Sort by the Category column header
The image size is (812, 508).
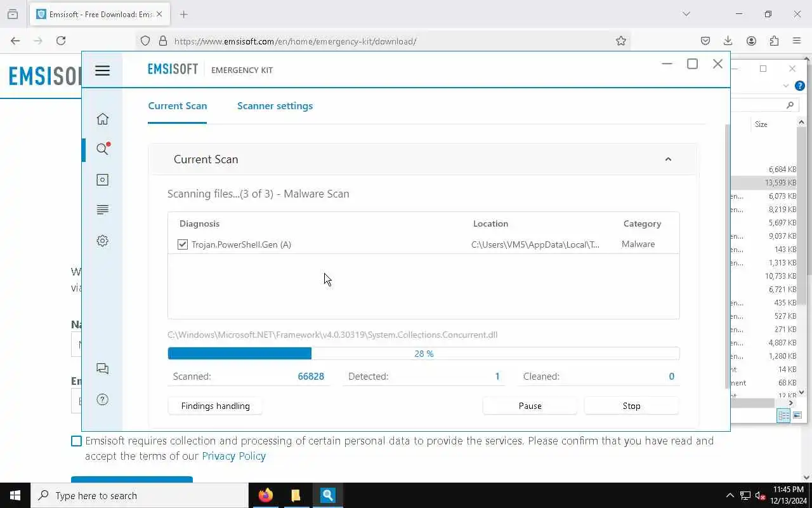coord(642,224)
